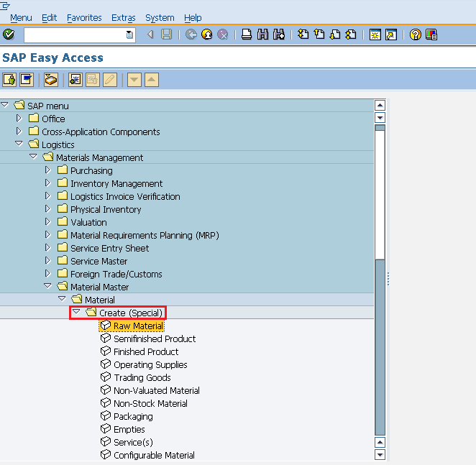Viewport: 476px width, 465px height.
Task: Expand the Foreign Trade/Customs folder
Action: click(47, 274)
